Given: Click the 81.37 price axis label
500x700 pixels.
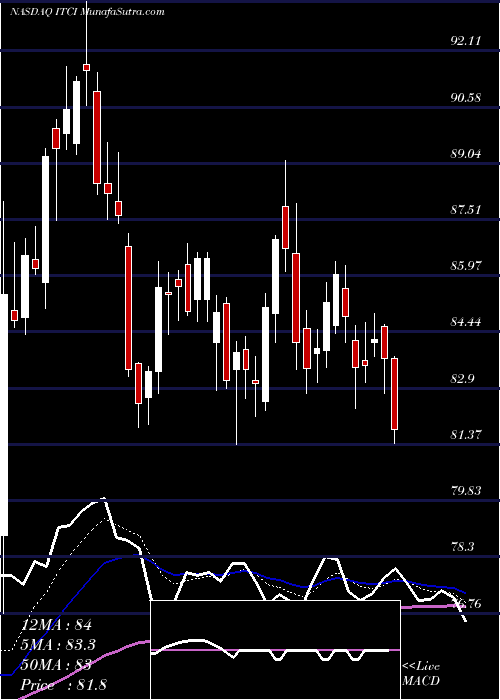Looking at the screenshot, I should tap(466, 434).
